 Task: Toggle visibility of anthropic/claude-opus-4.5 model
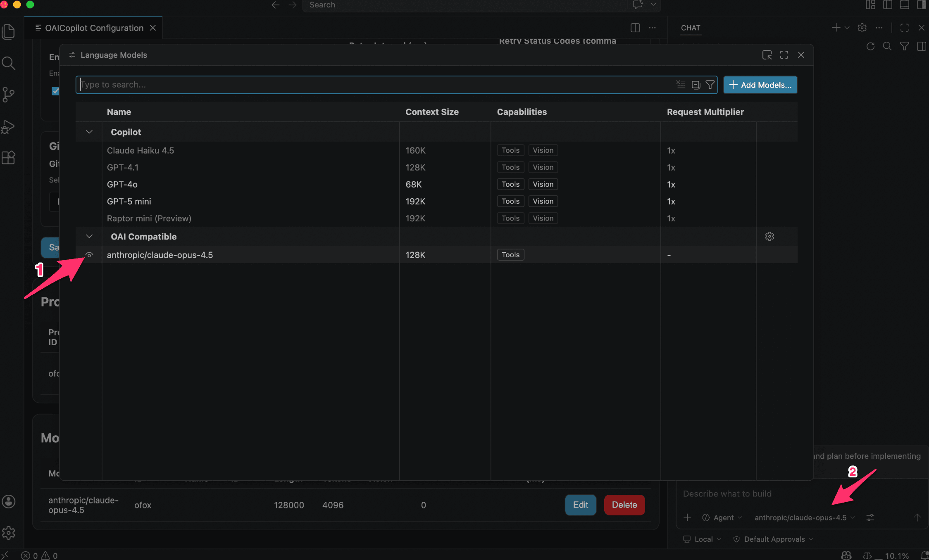point(89,255)
